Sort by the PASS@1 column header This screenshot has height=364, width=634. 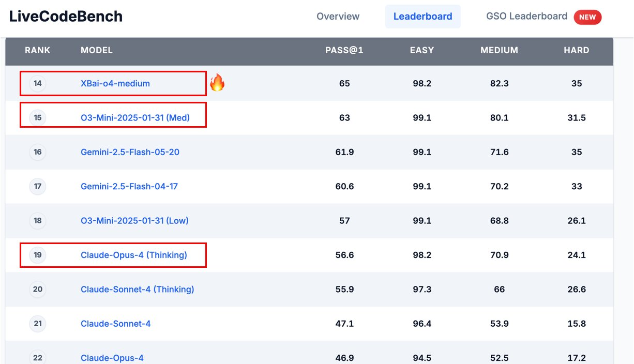pyautogui.click(x=344, y=50)
